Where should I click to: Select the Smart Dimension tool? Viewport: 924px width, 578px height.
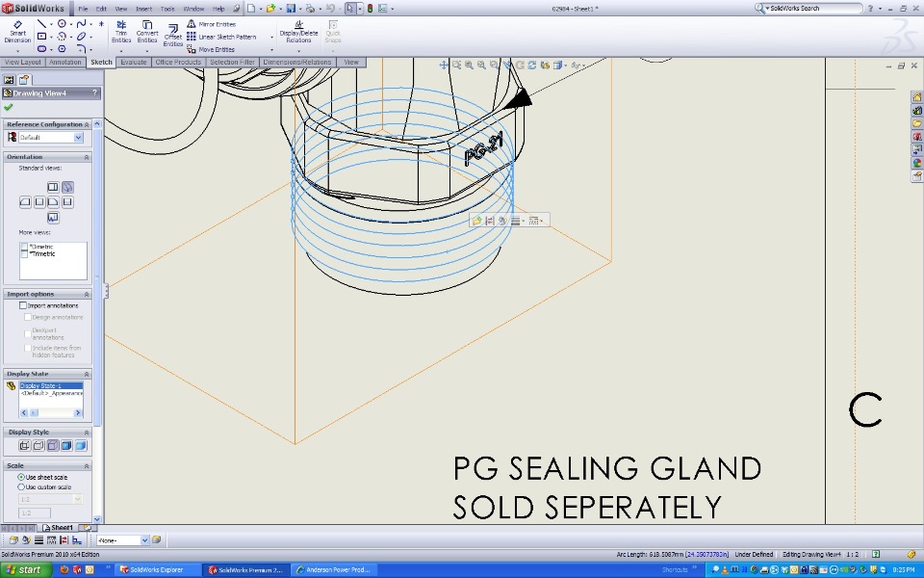[x=17, y=33]
